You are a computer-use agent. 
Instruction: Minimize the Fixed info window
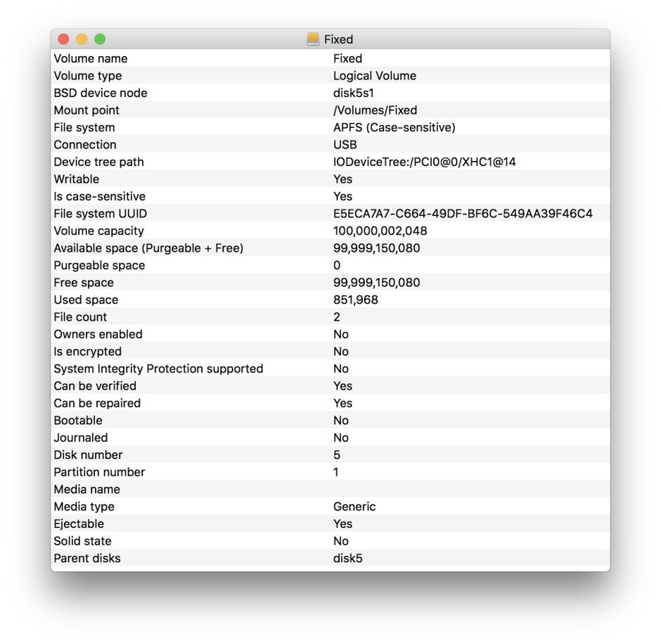(82, 39)
